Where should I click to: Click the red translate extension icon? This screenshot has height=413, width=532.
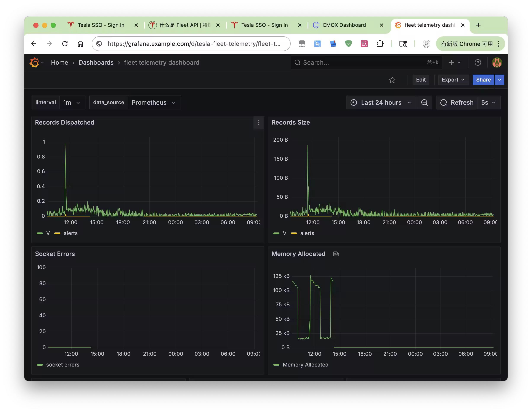click(364, 44)
